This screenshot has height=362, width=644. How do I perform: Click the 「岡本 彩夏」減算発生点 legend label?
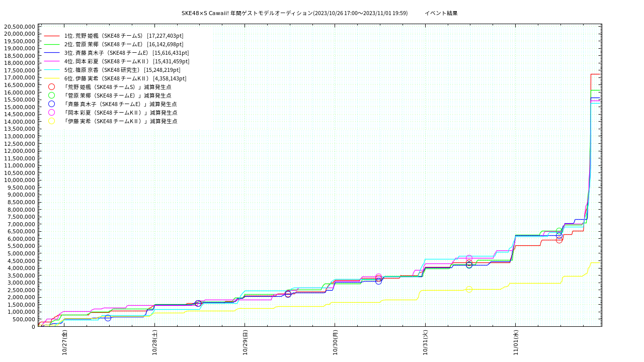click(120, 113)
